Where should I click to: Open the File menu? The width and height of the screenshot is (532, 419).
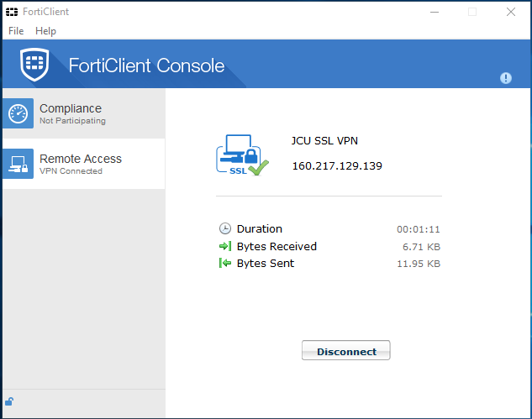16,31
